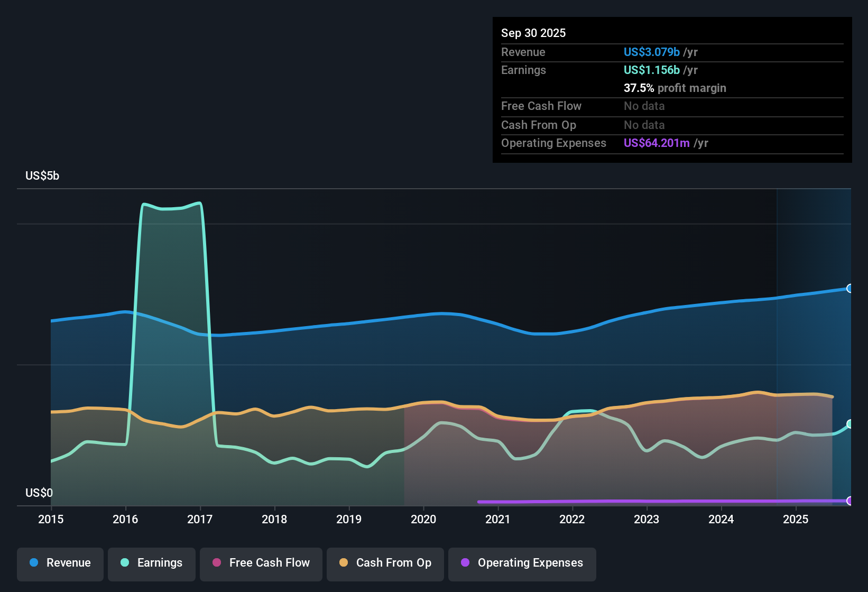Screen dimensions: 868x592
Task: Click the purple Operating Expenses legend dot
Action: tap(465, 563)
